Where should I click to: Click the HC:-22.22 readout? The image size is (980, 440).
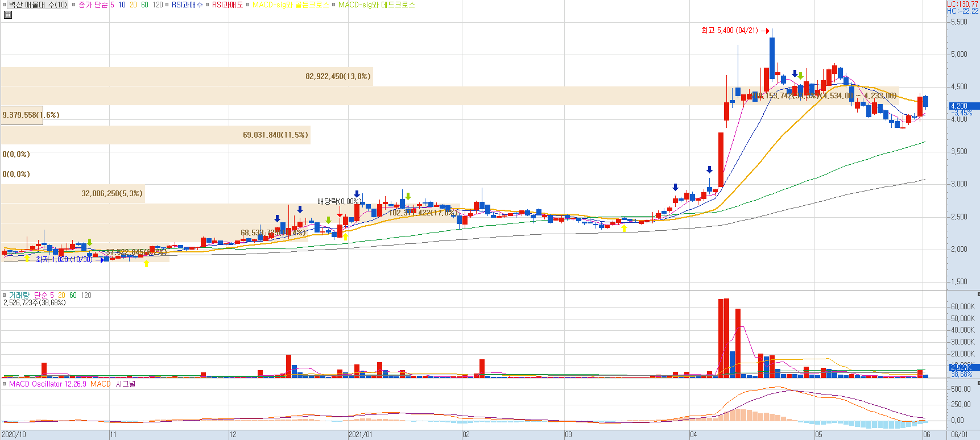pyautogui.click(x=962, y=11)
